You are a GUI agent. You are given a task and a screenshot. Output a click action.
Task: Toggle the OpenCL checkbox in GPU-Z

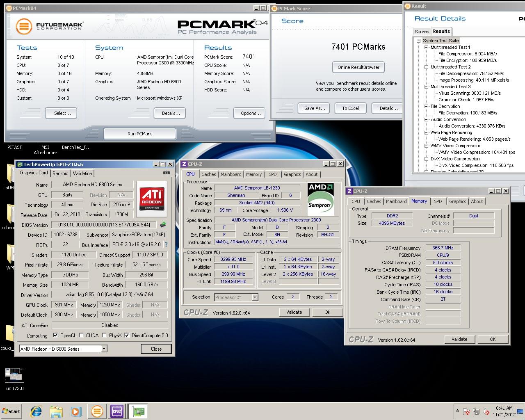(55, 335)
